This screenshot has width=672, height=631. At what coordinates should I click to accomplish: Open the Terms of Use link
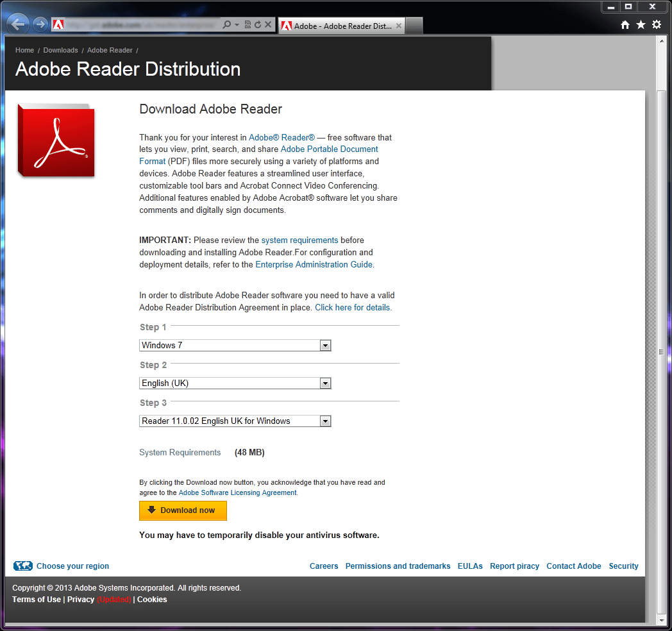point(36,600)
